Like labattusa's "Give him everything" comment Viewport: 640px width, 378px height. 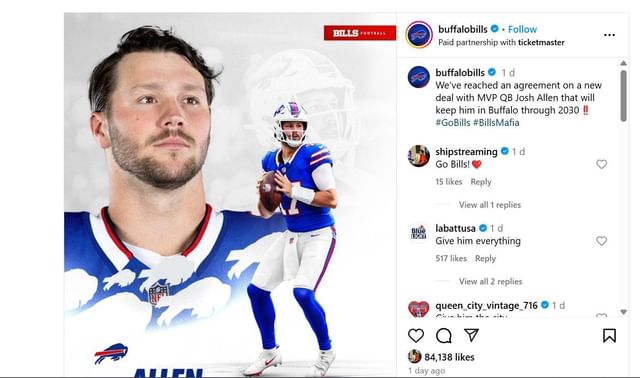tap(601, 241)
